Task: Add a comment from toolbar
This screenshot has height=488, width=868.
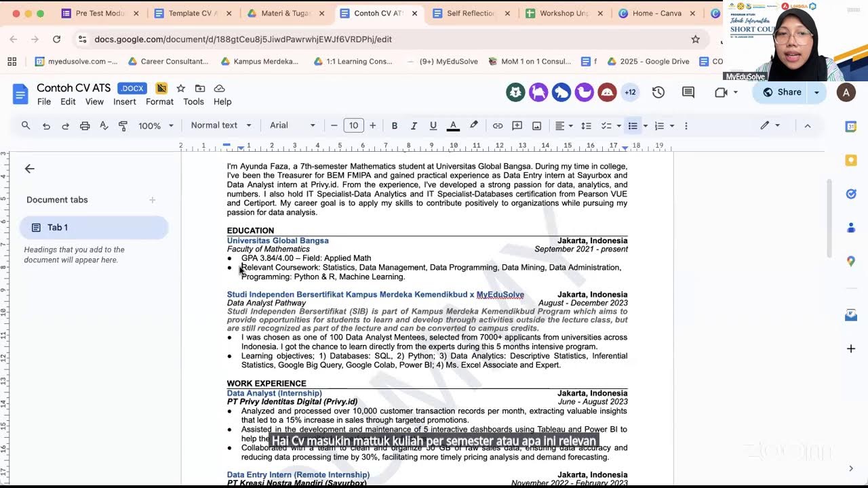Action: coord(517,125)
